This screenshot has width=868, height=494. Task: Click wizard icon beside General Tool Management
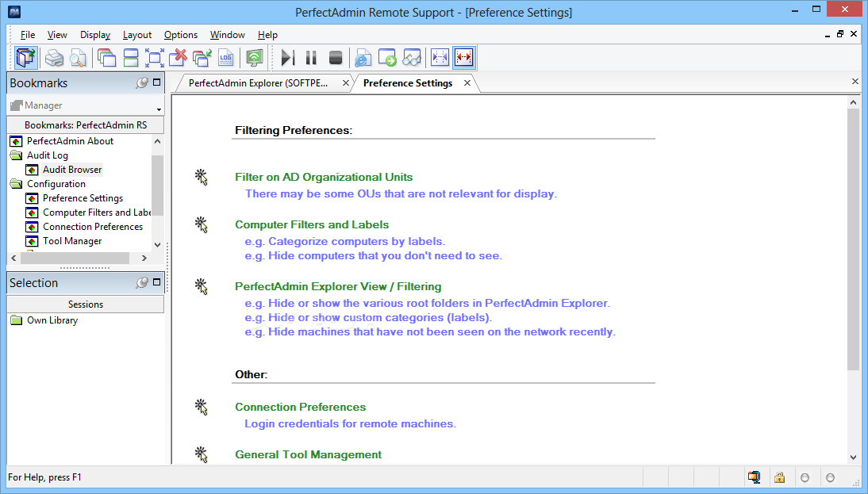click(x=202, y=454)
